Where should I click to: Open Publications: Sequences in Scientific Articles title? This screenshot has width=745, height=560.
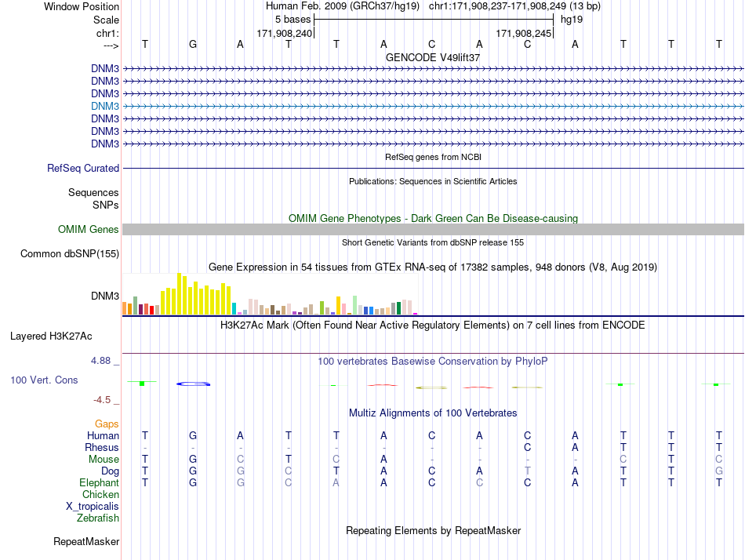point(433,181)
